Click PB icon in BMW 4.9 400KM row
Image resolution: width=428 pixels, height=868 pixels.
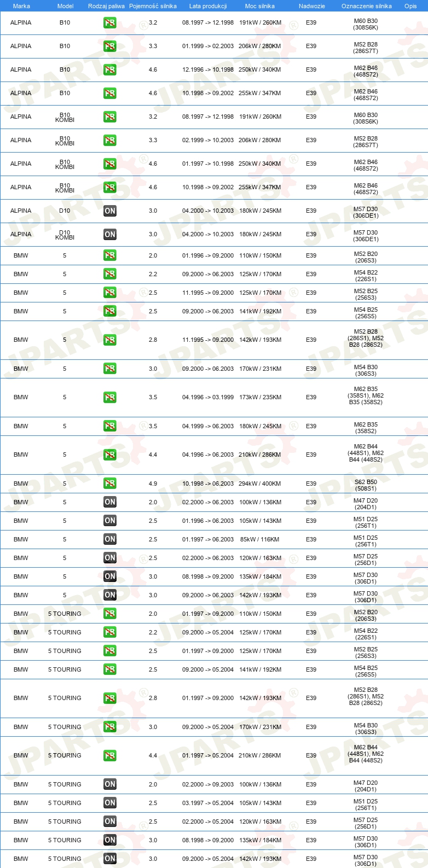110,483
